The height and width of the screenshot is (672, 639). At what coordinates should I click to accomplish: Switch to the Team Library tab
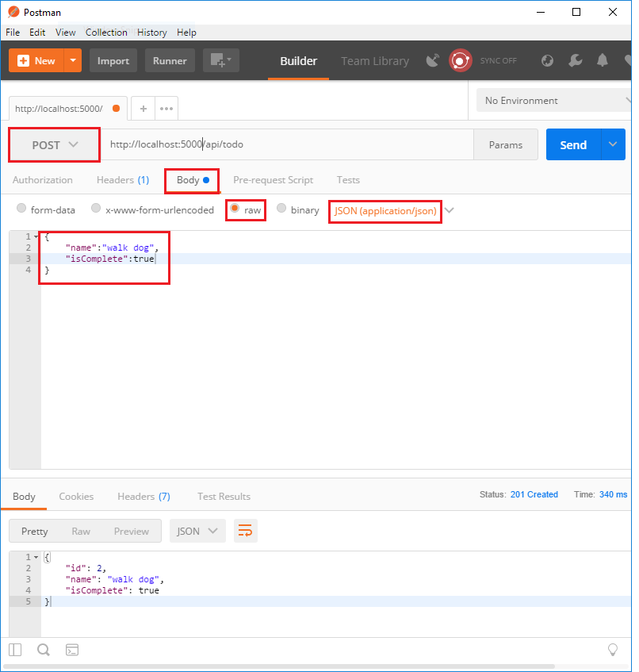375,61
